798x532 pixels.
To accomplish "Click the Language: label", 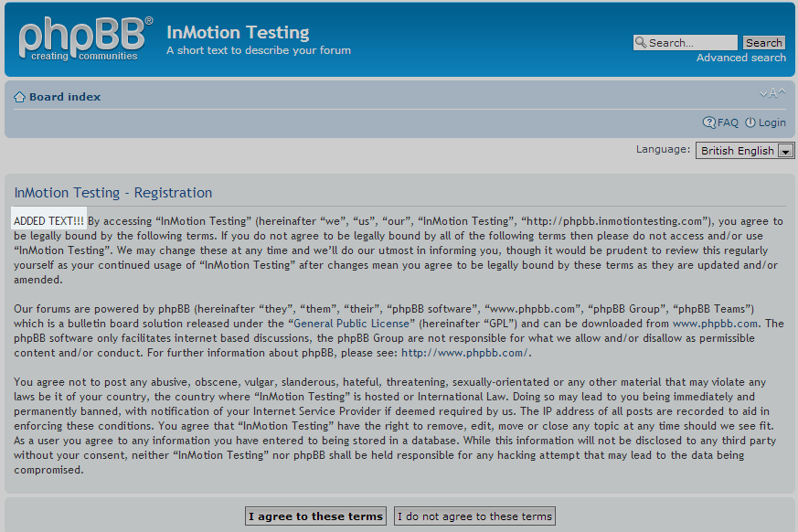I will (x=663, y=149).
